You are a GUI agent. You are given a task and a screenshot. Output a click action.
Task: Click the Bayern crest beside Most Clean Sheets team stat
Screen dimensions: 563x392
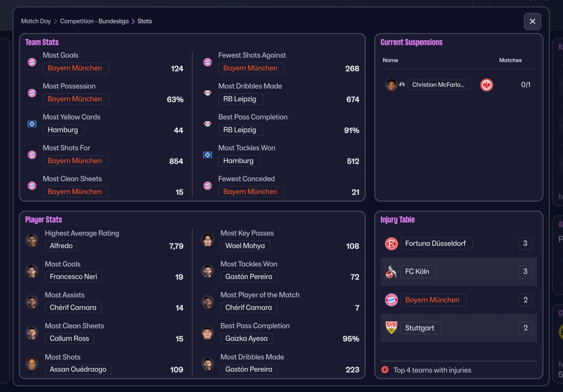(x=32, y=185)
